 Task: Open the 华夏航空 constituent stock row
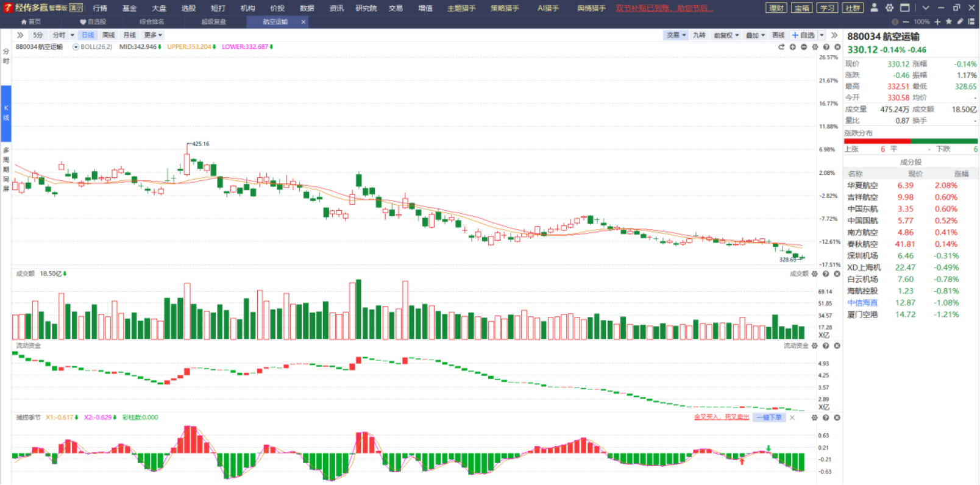[911, 185]
